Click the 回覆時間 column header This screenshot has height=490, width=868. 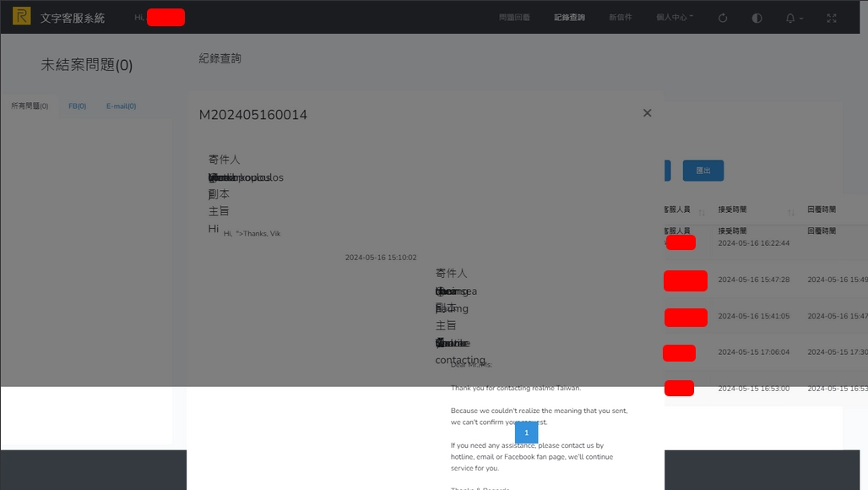[822, 210]
